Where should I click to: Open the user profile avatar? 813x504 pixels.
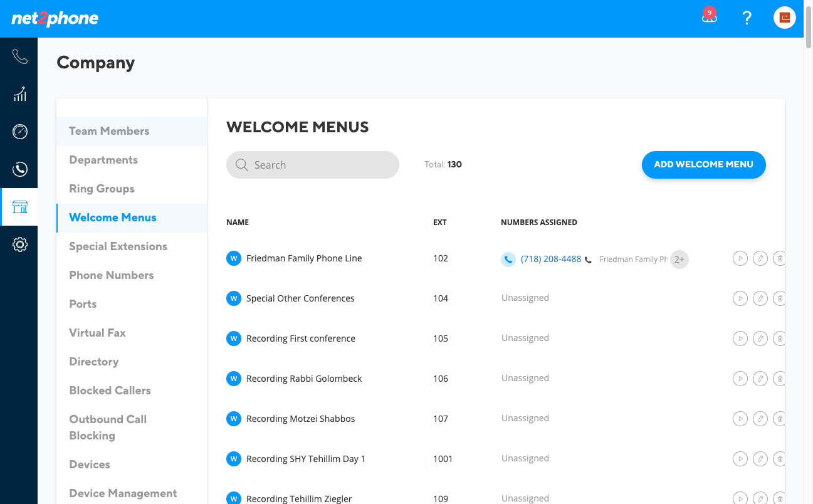784,18
